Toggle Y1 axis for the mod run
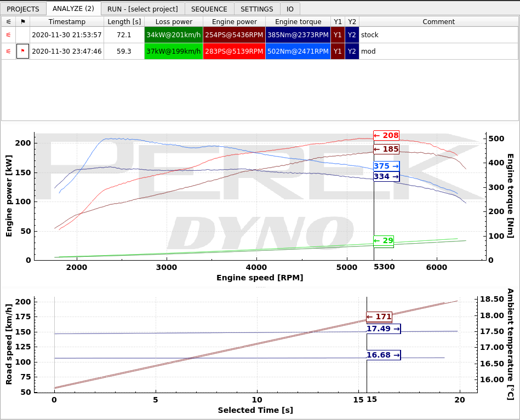The height and width of the screenshot is (420, 520). tap(338, 51)
